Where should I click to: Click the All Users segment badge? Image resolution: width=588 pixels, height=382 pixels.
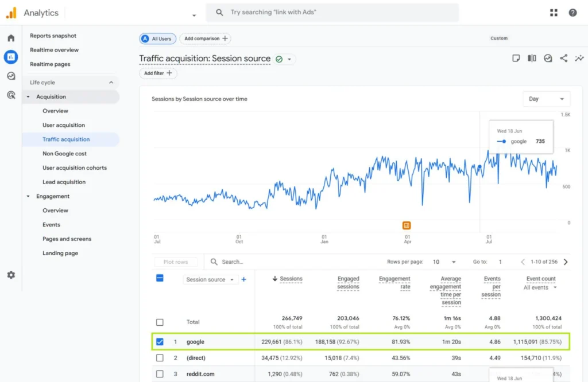coord(157,38)
